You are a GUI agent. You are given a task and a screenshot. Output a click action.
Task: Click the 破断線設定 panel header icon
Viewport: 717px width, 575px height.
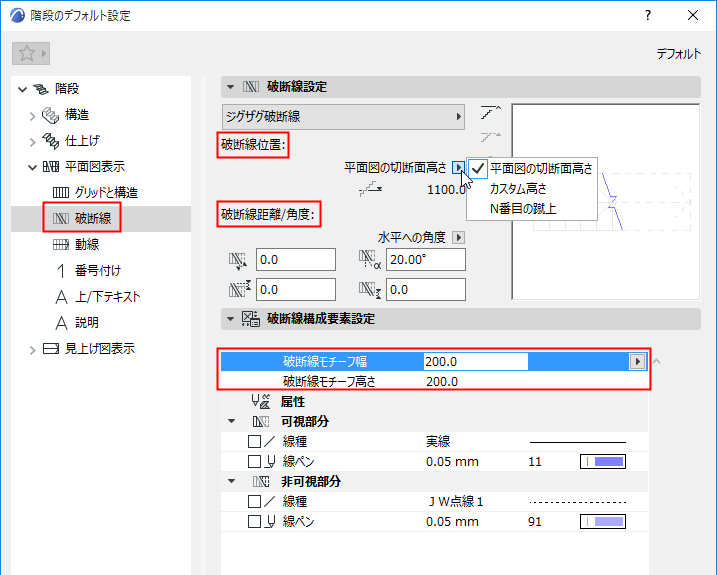pyautogui.click(x=251, y=86)
